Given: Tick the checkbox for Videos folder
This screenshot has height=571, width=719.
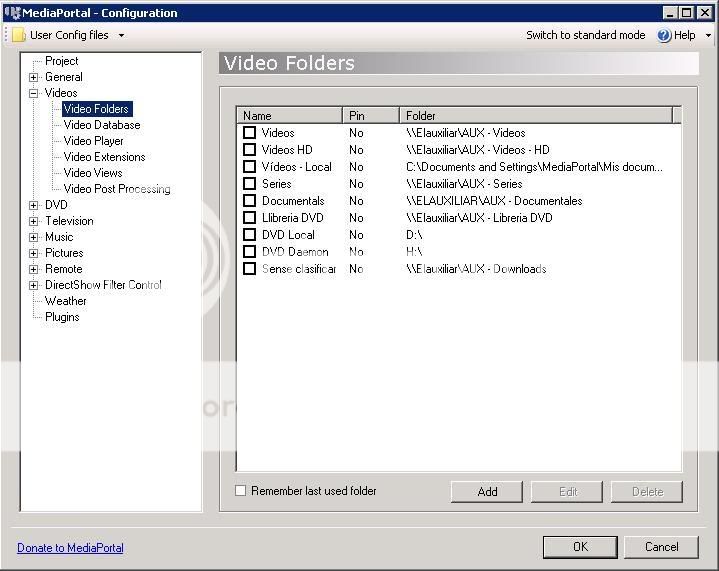Looking at the screenshot, I should coord(249,133).
